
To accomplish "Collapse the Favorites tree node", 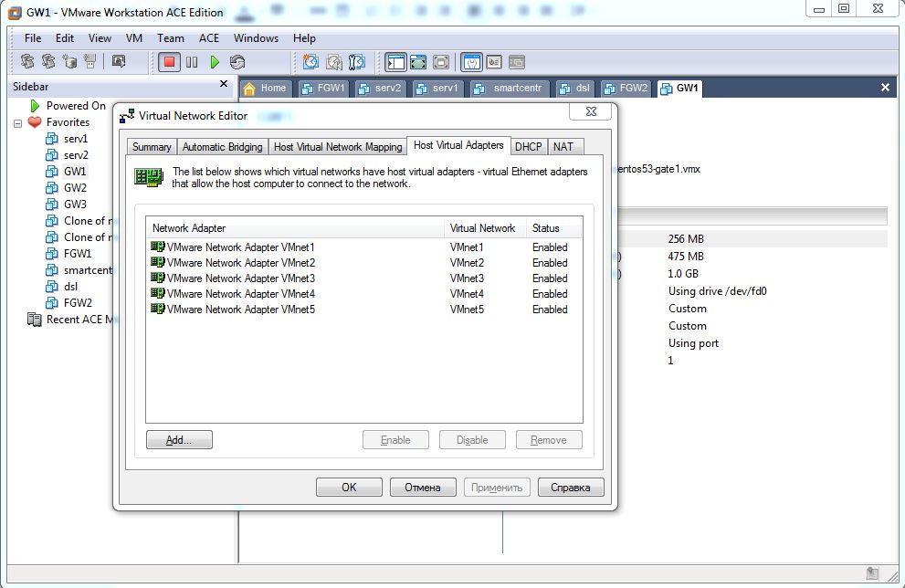I will click(18, 123).
